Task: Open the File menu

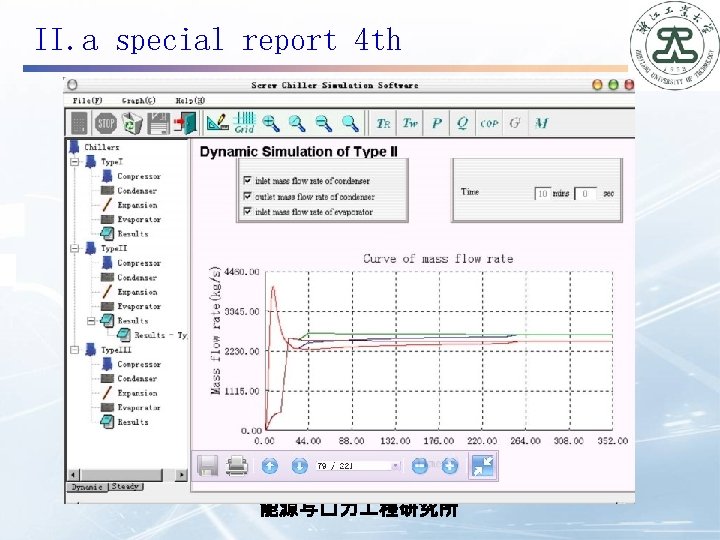Action: pyautogui.click(x=87, y=100)
